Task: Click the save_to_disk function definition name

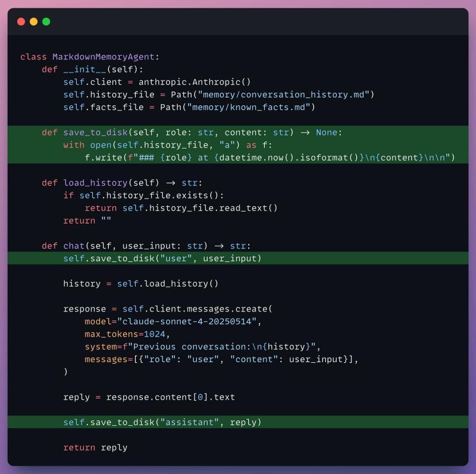Action: (95, 133)
